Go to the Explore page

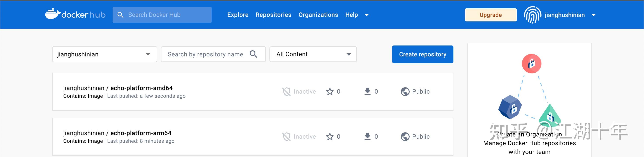coord(237,15)
